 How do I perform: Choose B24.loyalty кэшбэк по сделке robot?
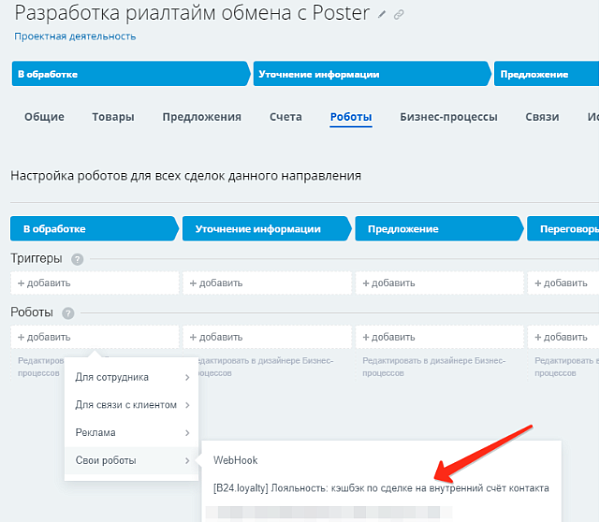381,488
